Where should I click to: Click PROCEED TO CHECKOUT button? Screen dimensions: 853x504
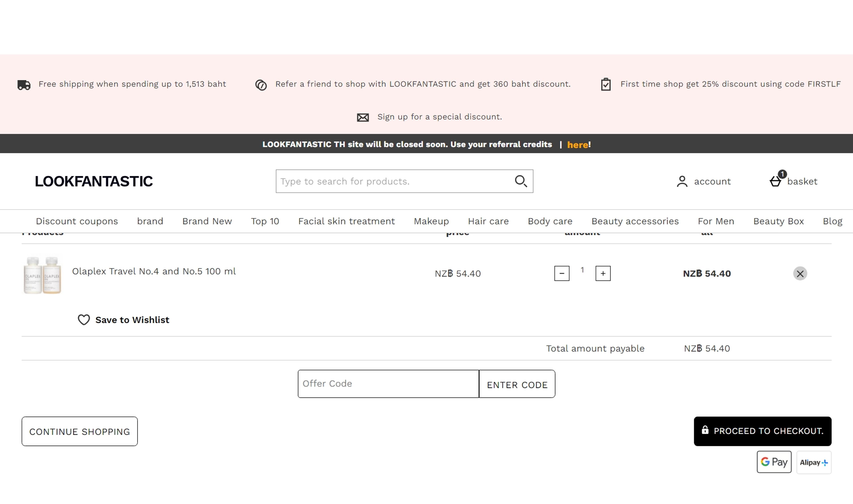(x=763, y=431)
